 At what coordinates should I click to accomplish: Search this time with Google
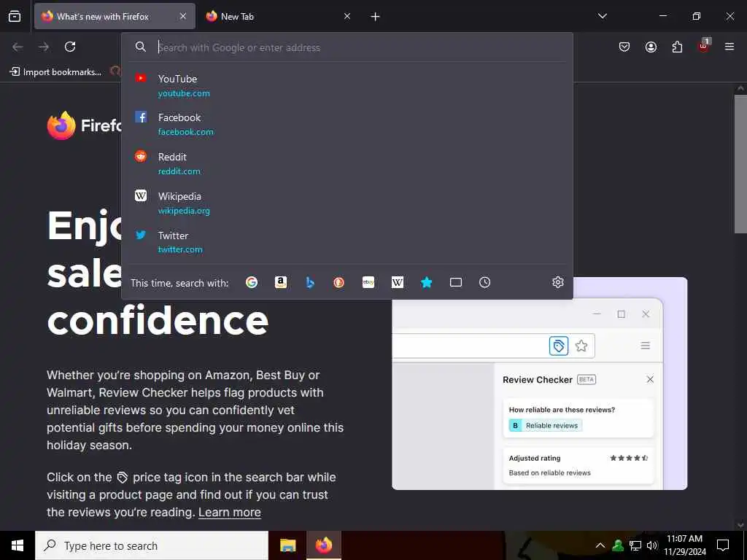(252, 282)
